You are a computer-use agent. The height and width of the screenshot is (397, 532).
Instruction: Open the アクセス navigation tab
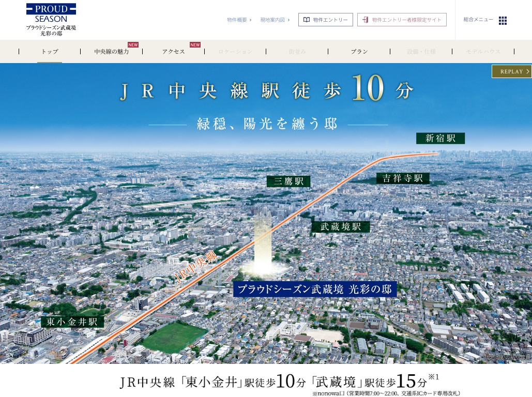[174, 52]
